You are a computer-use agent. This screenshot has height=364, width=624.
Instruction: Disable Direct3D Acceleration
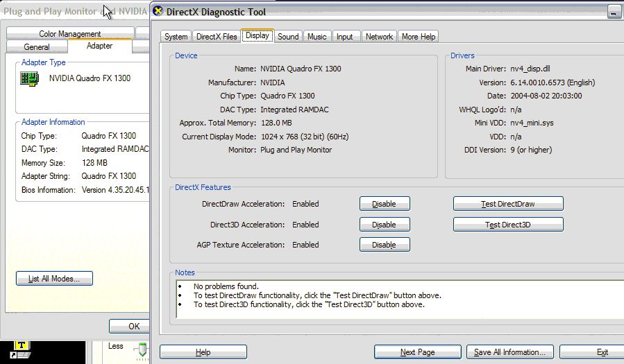(385, 225)
